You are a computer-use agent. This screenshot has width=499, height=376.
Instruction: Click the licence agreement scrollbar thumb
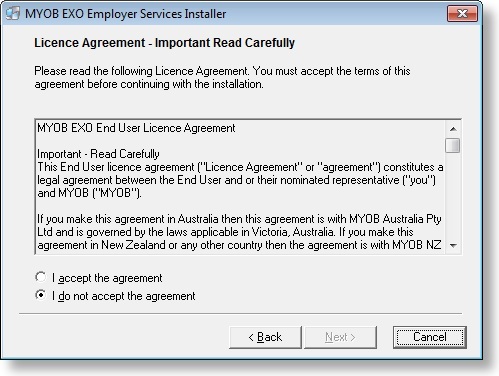pos(453,145)
